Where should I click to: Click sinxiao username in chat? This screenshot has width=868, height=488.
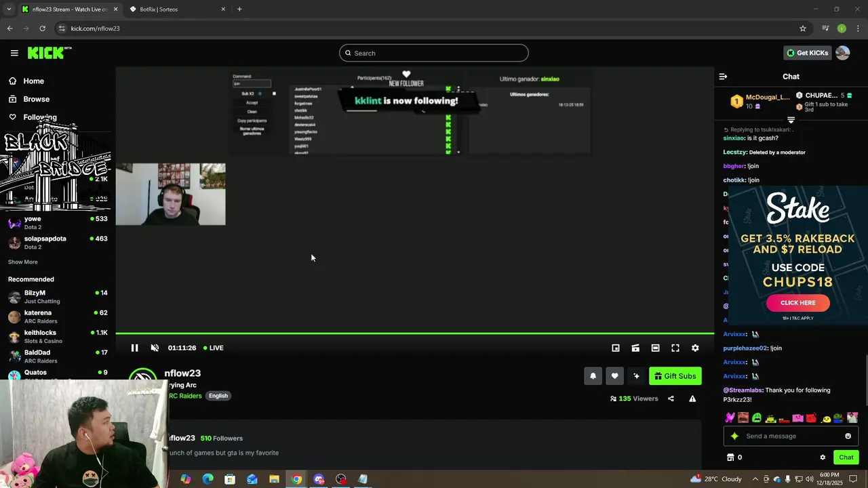click(x=734, y=138)
